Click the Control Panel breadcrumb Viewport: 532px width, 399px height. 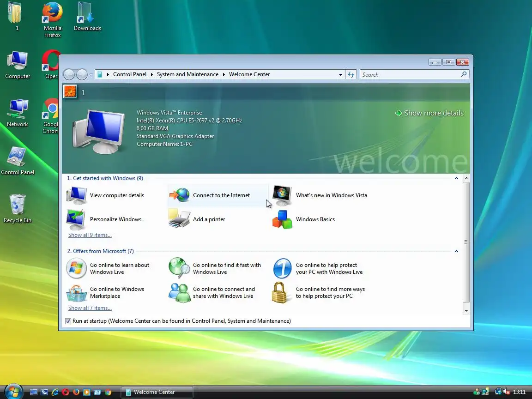point(130,74)
